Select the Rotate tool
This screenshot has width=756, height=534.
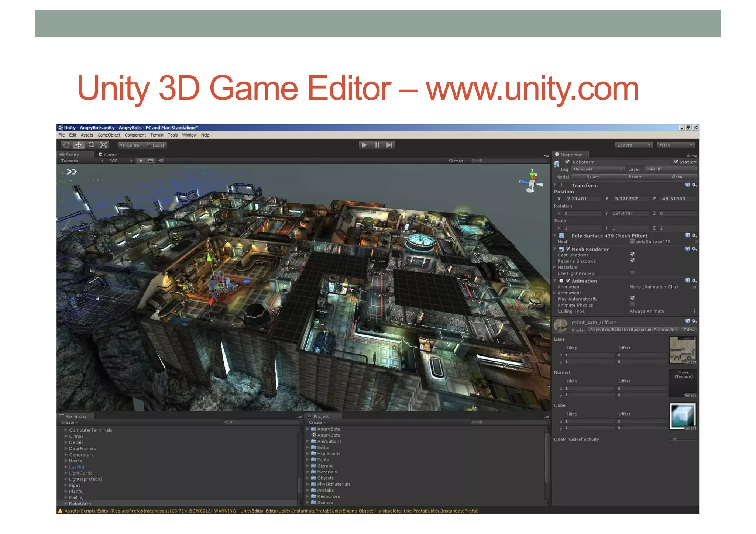[x=91, y=145]
